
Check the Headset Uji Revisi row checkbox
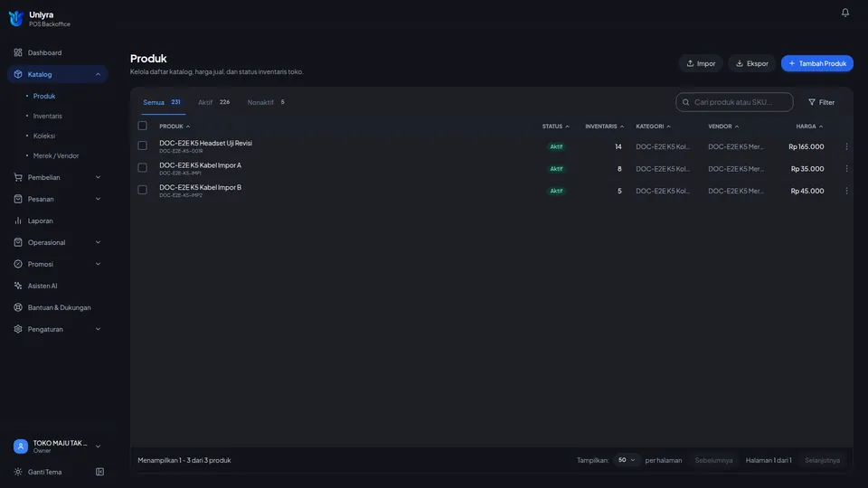[x=142, y=145]
